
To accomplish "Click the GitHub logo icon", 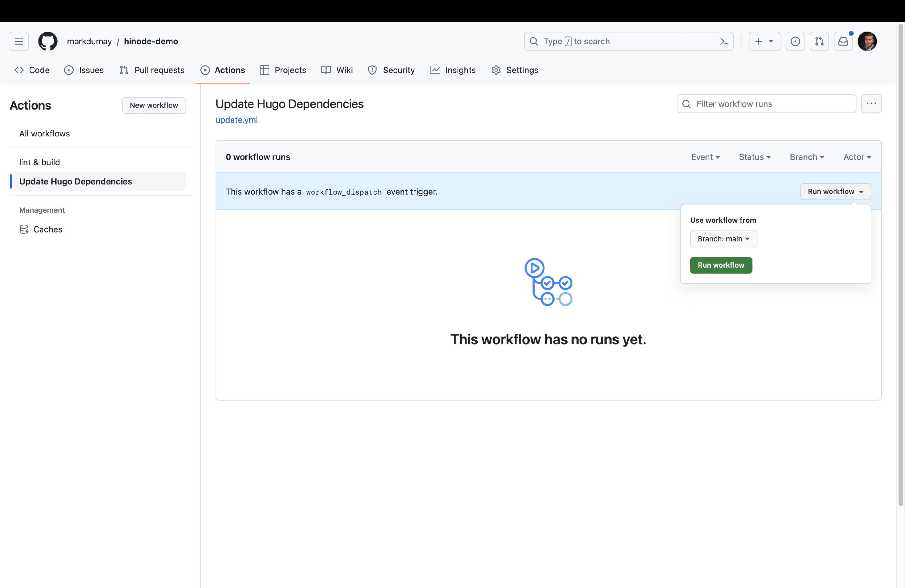I will (48, 41).
